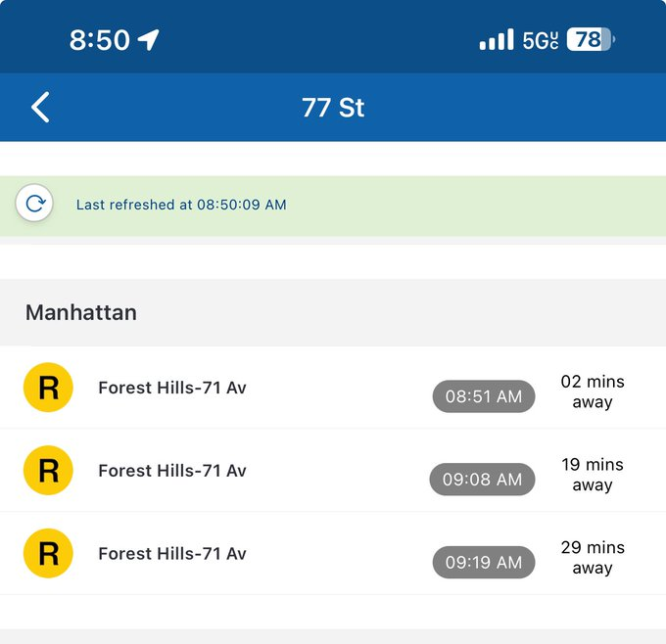Tap the Last refreshed at 08:50:09 AM text
666x644 pixels.
click(181, 205)
